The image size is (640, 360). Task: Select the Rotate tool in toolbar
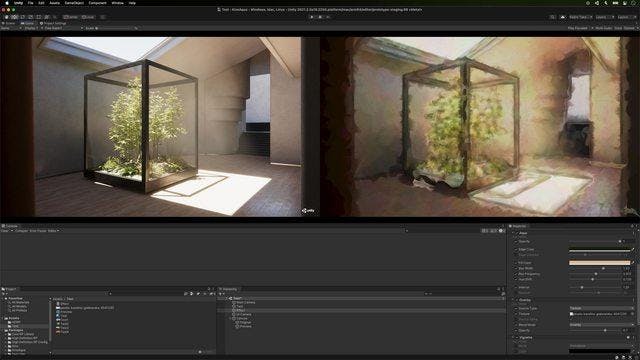22,17
